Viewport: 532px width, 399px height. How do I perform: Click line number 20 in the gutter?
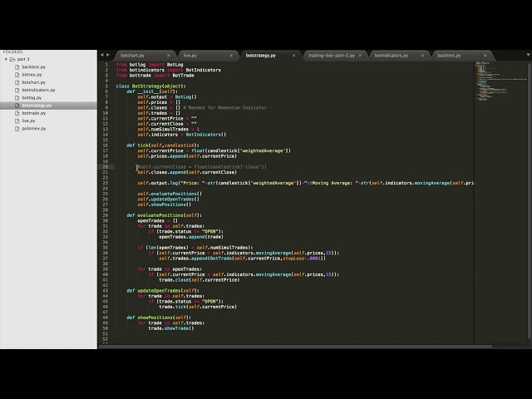[x=106, y=167]
